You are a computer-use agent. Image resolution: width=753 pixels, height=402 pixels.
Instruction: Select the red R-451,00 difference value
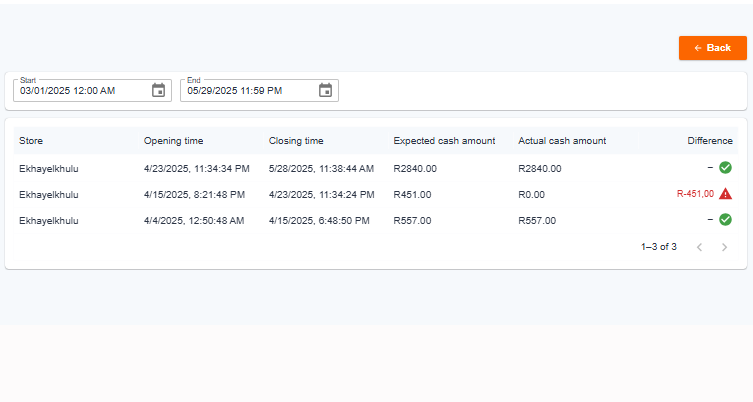(x=695, y=194)
